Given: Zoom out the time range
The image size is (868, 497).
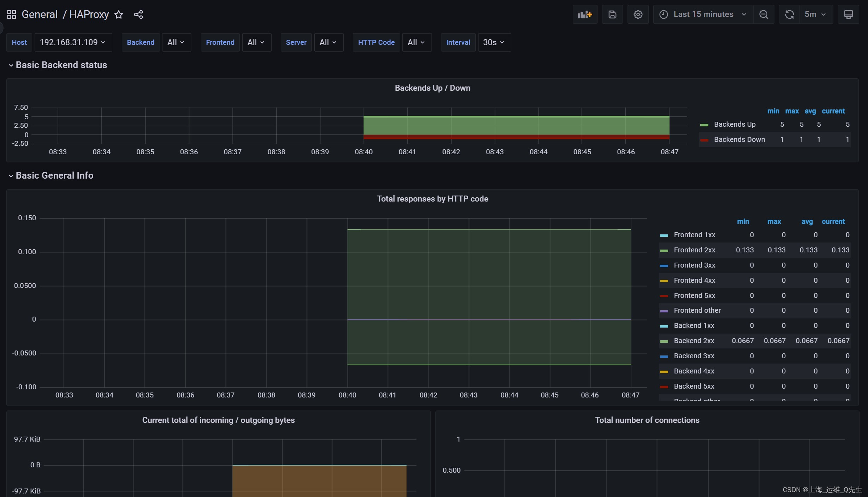Looking at the screenshot, I should coord(763,14).
